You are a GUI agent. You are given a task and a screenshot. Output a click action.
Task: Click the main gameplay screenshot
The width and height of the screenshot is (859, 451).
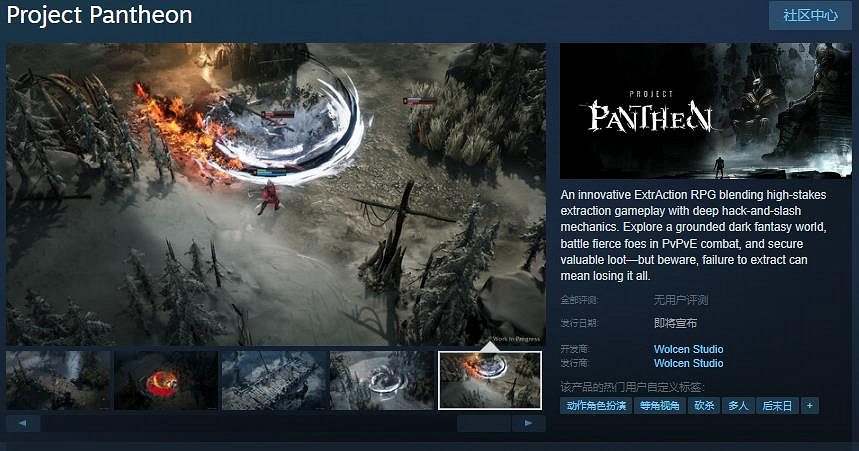click(276, 194)
